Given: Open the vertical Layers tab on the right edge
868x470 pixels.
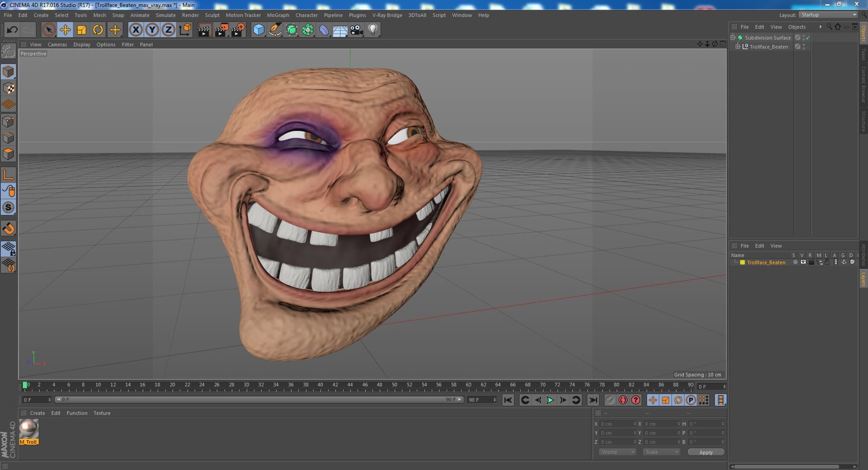Looking at the screenshot, I should coord(863,279).
